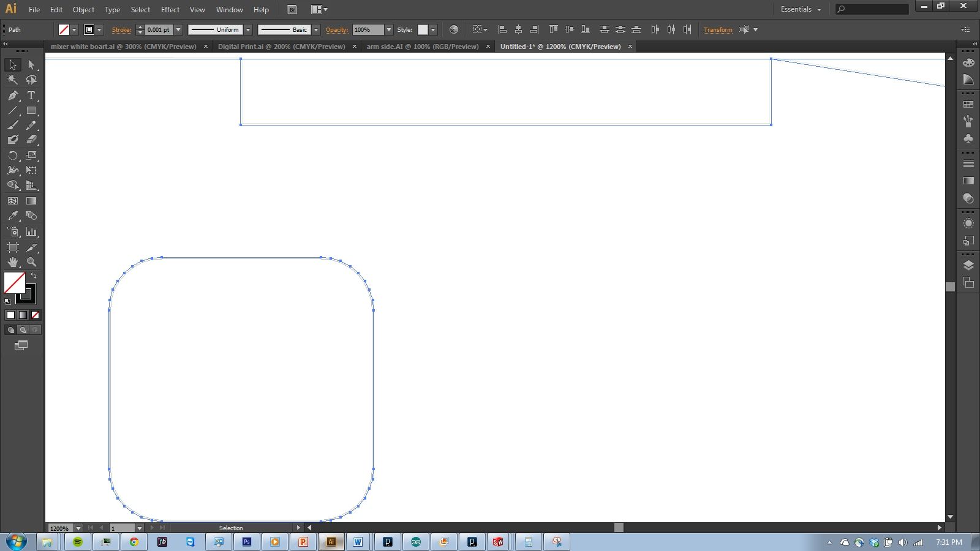Select the Pen tool

[13, 96]
